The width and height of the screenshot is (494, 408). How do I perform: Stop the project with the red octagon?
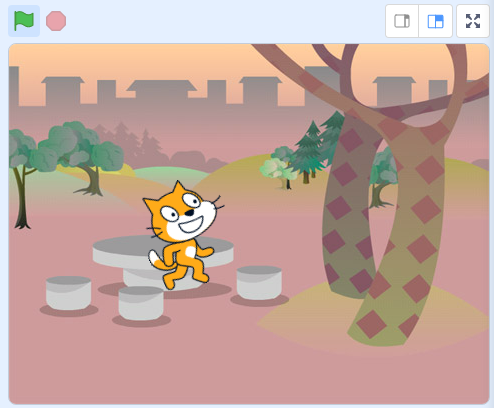click(x=56, y=21)
